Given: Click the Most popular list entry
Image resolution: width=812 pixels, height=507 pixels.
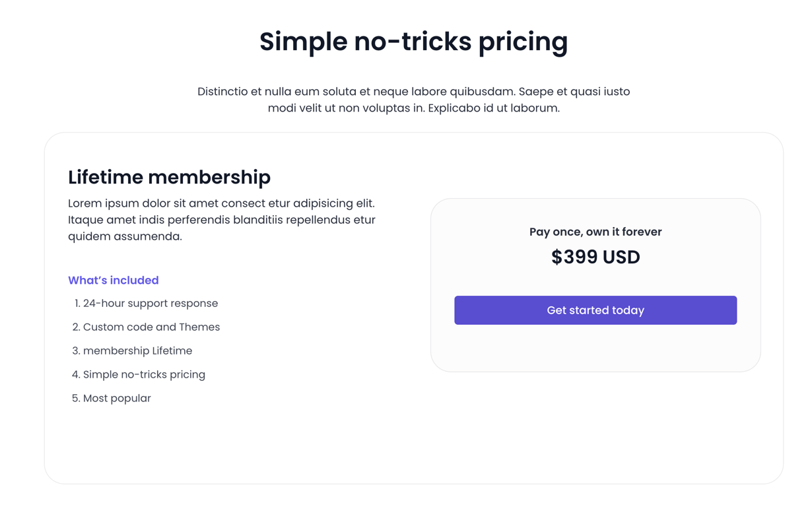Looking at the screenshot, I should (117, 398).
